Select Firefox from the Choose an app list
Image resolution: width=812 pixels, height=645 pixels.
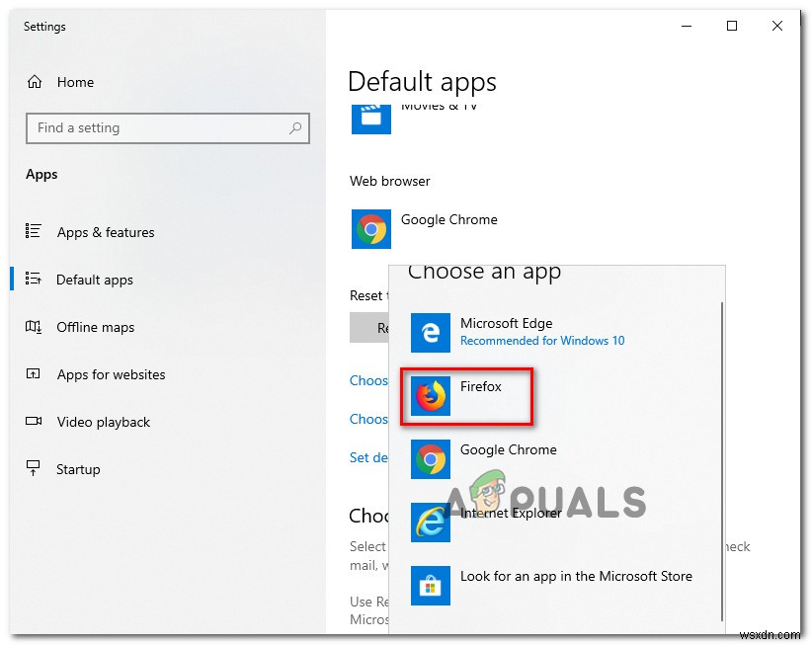point(480,388)
